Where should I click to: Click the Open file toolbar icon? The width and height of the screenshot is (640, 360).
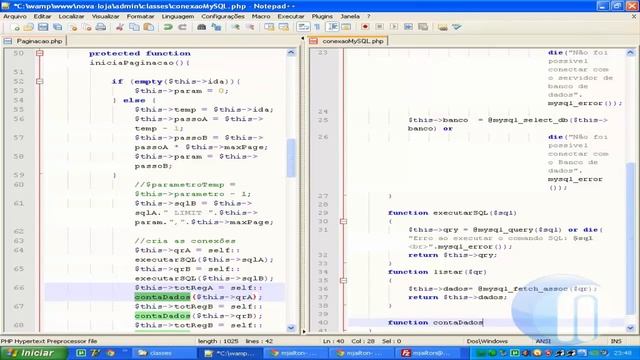coord(29,27)
